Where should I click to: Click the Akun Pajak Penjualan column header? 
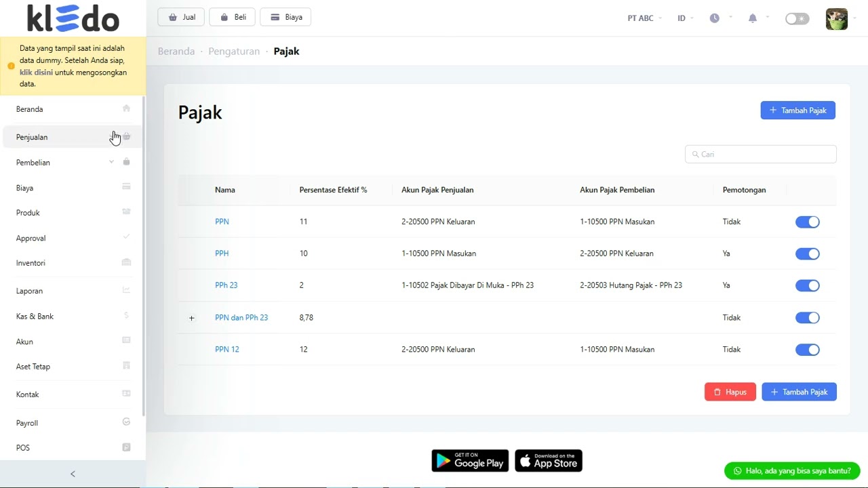pyautogui.click(x=437, y=190)
